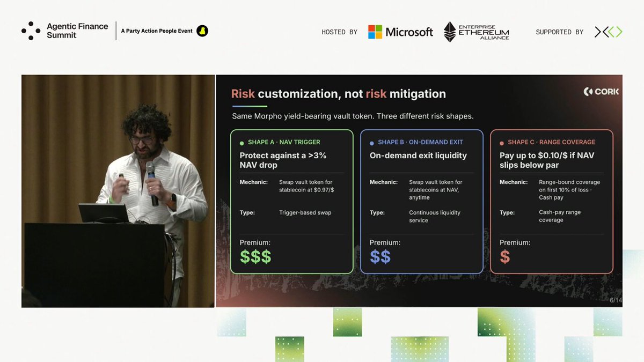The width and height of the screenshot is (644, 362).
Task: Click the 'Mechanic:' label in Shape A card
Action: coord(253,182)
